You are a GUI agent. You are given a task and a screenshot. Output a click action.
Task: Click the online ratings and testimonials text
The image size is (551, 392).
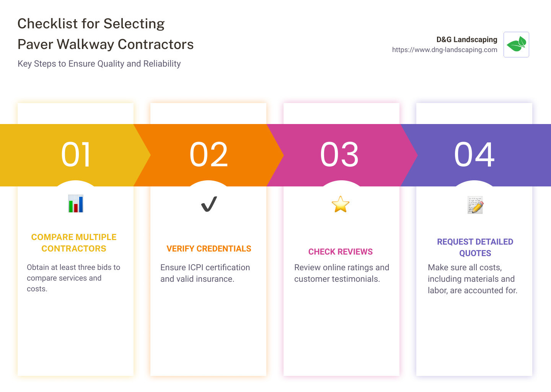(x=341, y=273)
